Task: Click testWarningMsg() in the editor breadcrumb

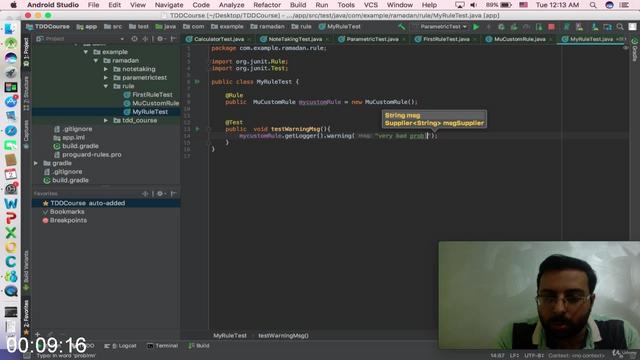Action: (x=283, y=336)
